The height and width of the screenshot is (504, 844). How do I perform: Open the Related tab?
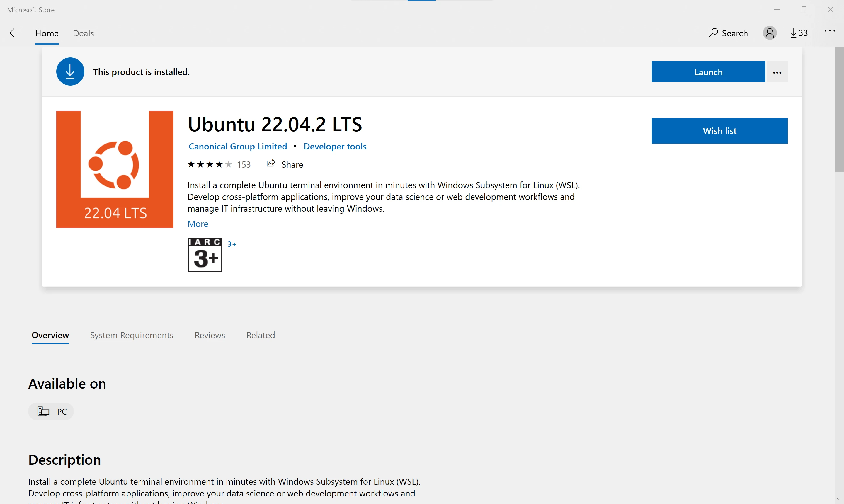(x=261, y=335)
